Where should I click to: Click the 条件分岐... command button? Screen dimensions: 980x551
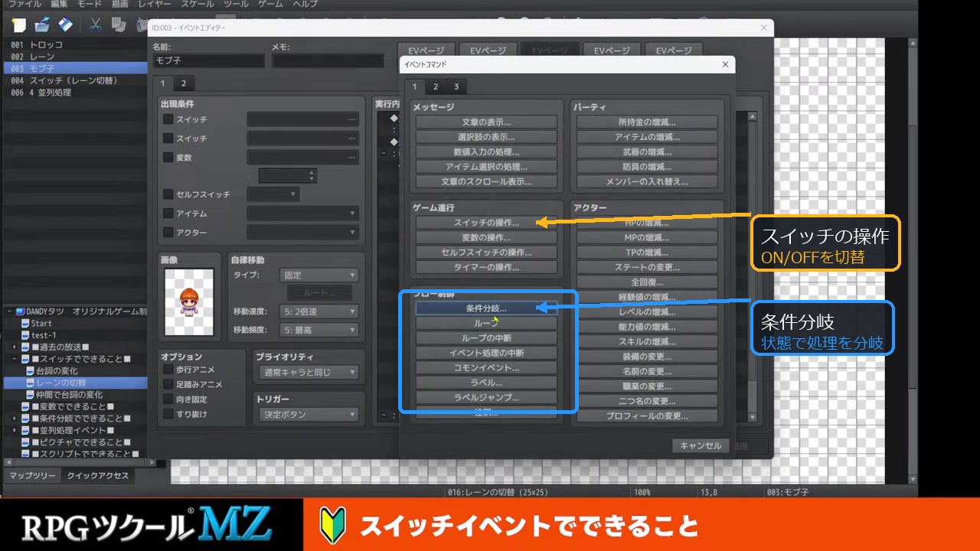tap(487, 308)
